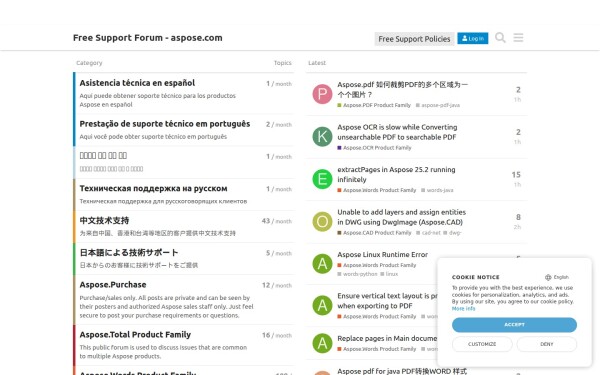
Task: Open the search magnifier icon in header
Action: click(x=500, y=38)
